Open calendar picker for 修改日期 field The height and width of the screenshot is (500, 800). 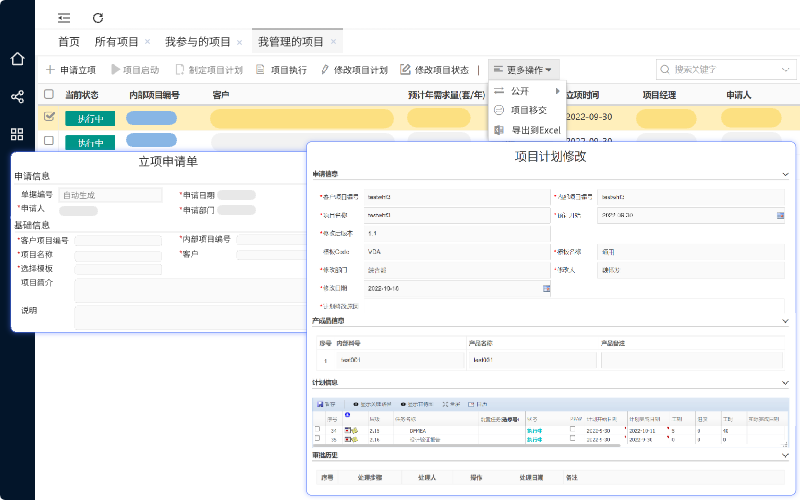point(547,288)
